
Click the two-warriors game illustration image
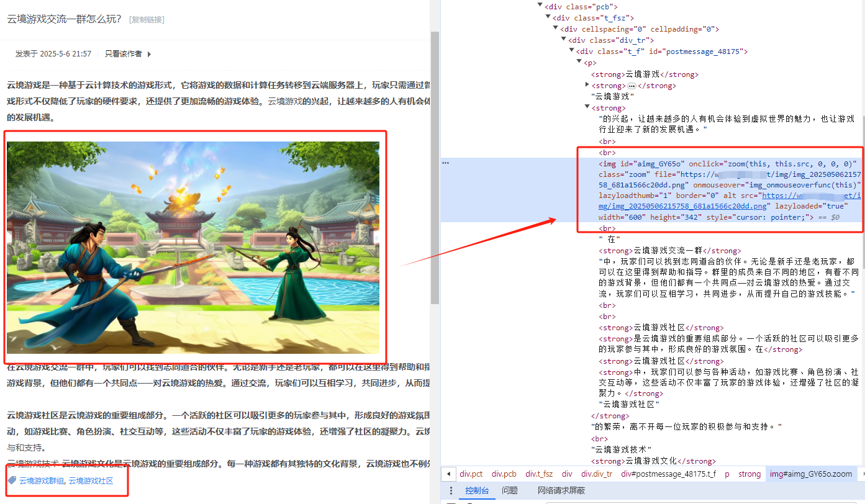193,247
